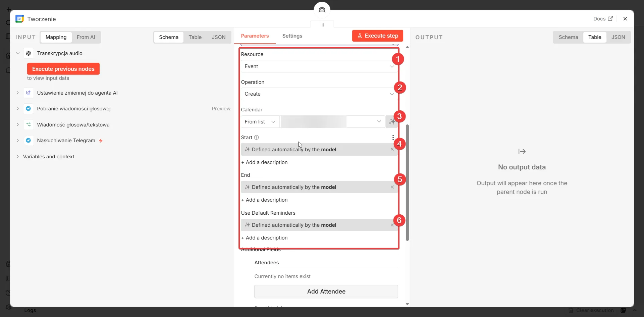The width and height of the screenshot is (644, 317).
Task: Expand Variables and context
Action: coord(18,157)
